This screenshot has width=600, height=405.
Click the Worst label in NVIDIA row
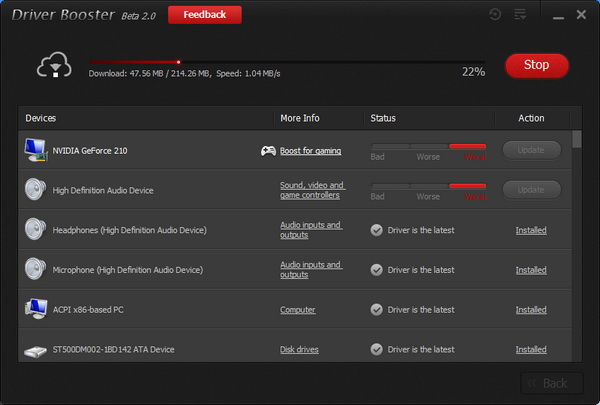[476, 157]
